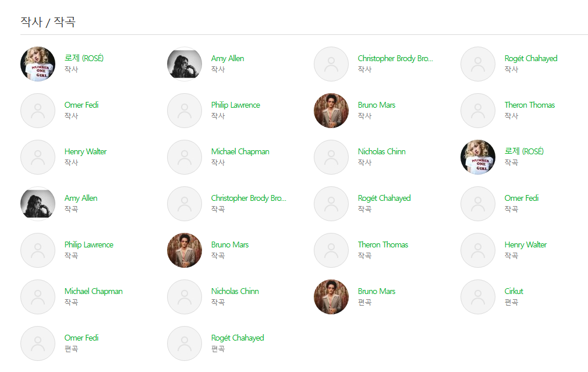This screenshot has width=588, height=372.
Task: Select Michael Chapman composer name link
Action: point(93,292)
